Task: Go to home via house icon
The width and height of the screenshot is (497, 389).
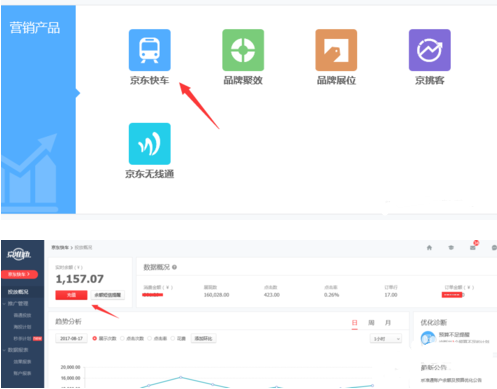Action: coord(429,247)
